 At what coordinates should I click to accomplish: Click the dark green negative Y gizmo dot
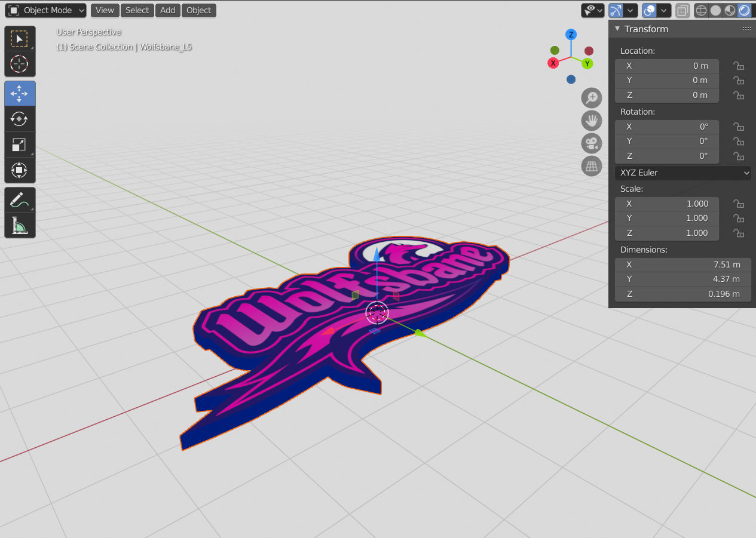555,50
